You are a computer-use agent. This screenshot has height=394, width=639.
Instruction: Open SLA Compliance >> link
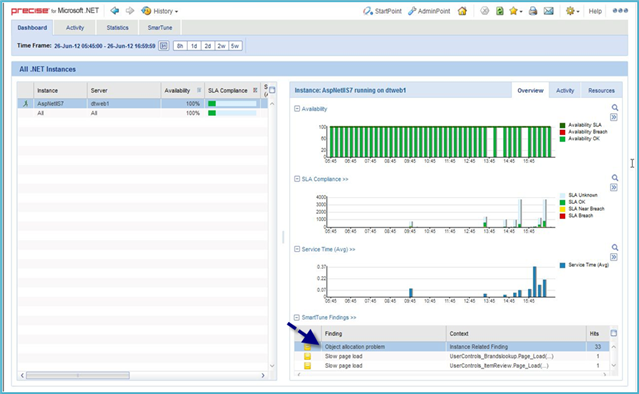click(325, 179)
